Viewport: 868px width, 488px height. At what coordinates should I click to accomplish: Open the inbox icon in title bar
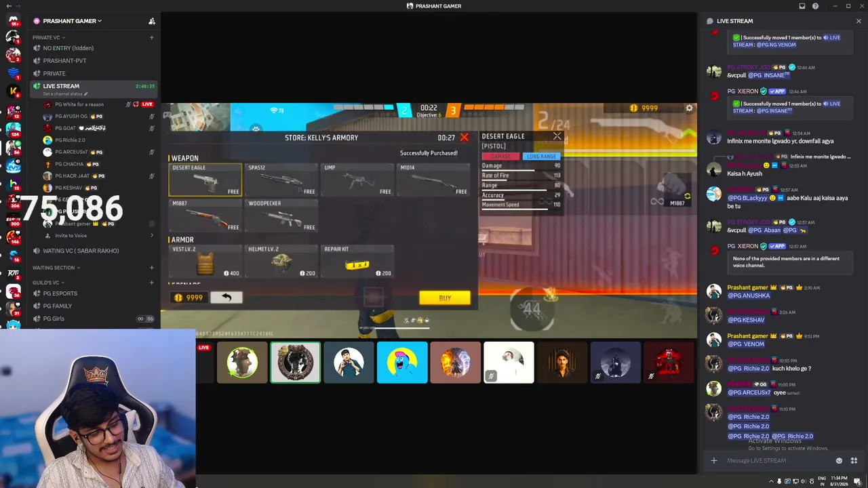coord(802,6)
